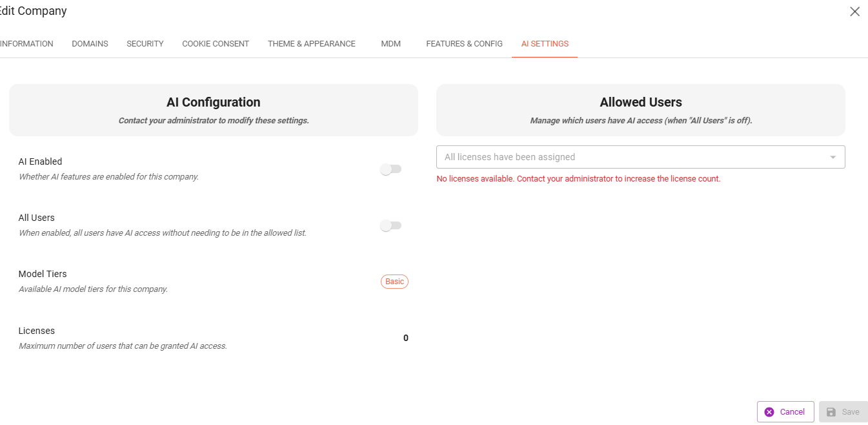This screenshot has height=425, width=868.
Task: Click the Save button
Action: pyautogui.click(x=843, y=412)
